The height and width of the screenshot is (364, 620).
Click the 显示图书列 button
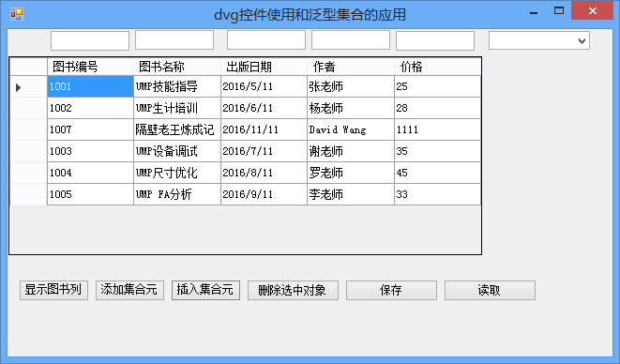click(53, 290)
